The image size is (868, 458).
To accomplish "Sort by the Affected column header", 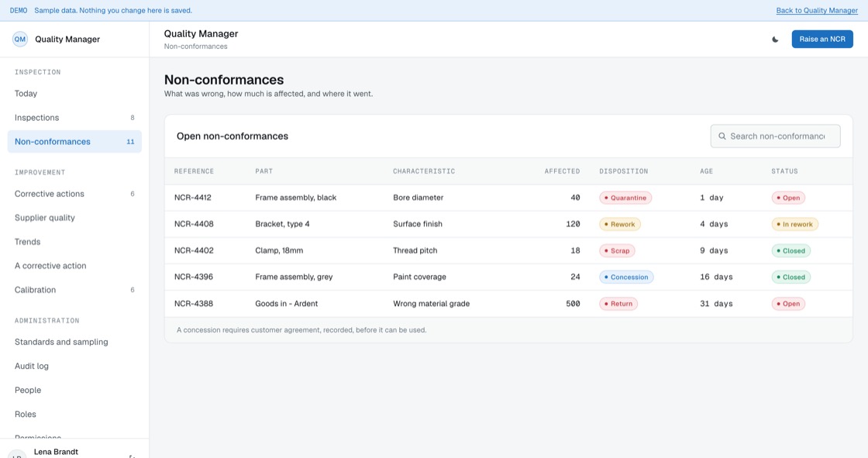I will (562, 171).
